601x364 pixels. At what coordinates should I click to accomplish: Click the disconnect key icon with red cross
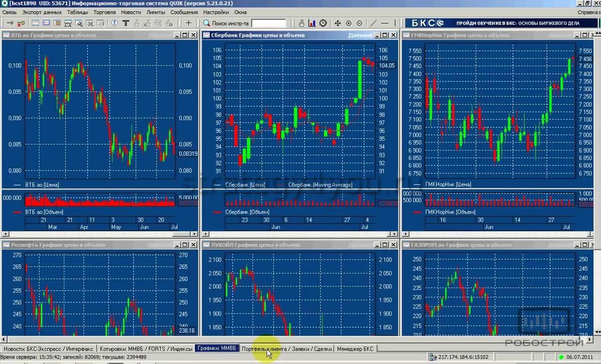pyautogui.click(x=21, y=23)
